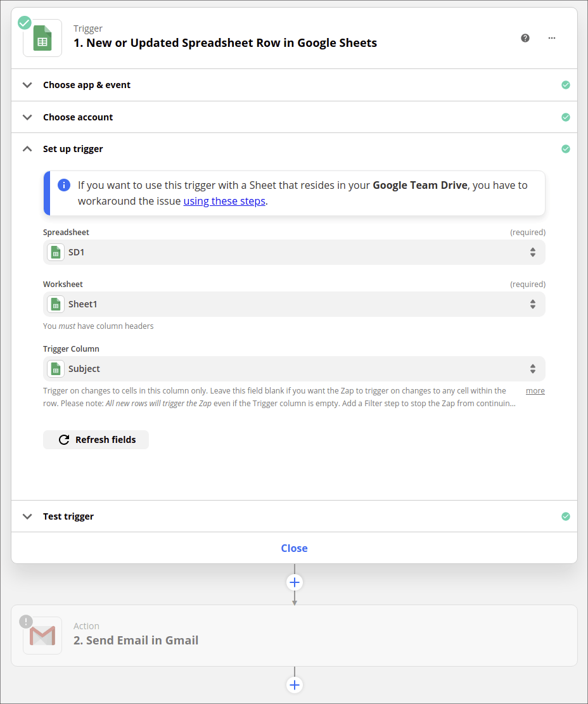Viewport: 588px width, 704px height.
Task: Open the Worksheet dropdown showing Sheet1
Action: [x=294, y=304]
